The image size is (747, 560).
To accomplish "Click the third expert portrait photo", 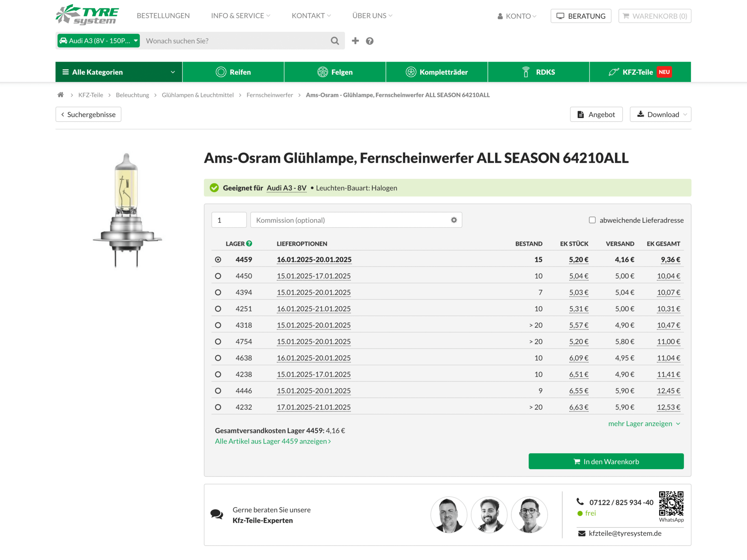I will pyautogui.click(x=529, y=514).
